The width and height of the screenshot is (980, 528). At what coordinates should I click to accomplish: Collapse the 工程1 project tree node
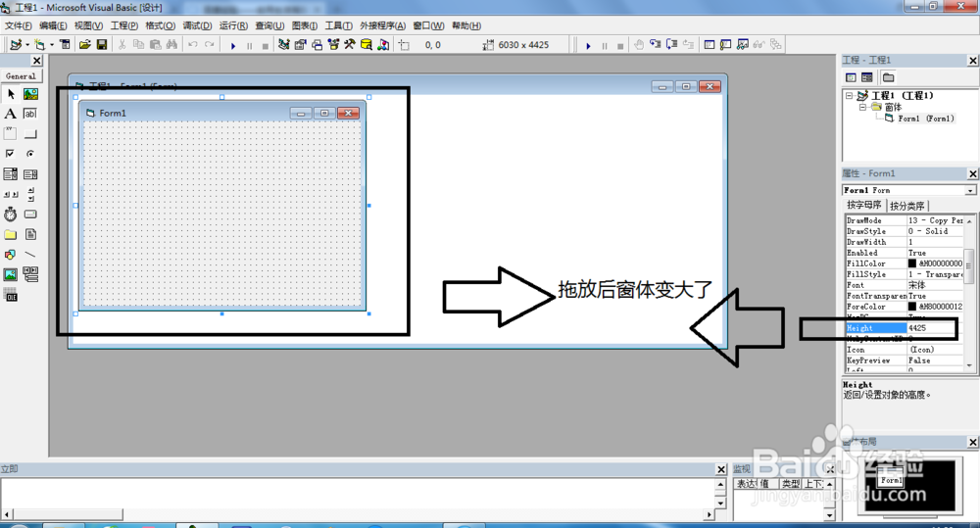pyautogui.click(x=850, y=96)
